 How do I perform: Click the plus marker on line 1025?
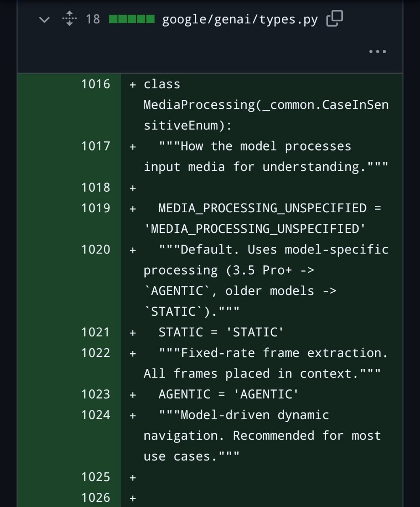click(133, 478)
